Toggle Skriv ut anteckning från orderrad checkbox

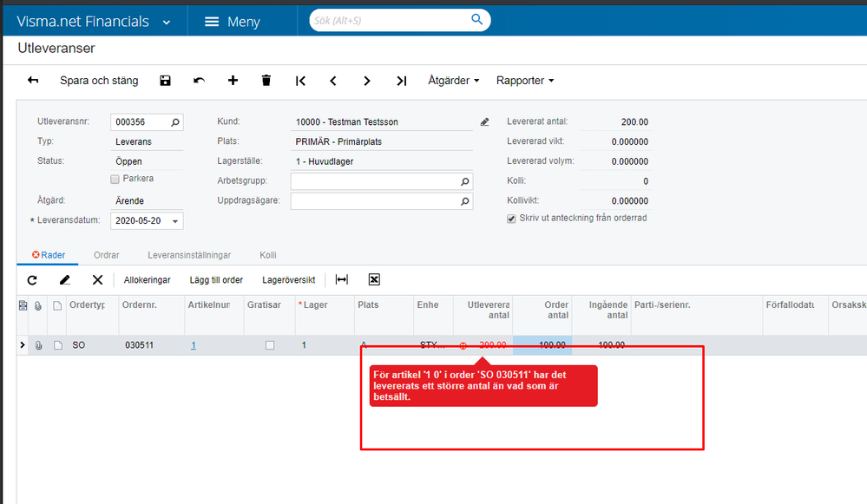pos(511,219)
